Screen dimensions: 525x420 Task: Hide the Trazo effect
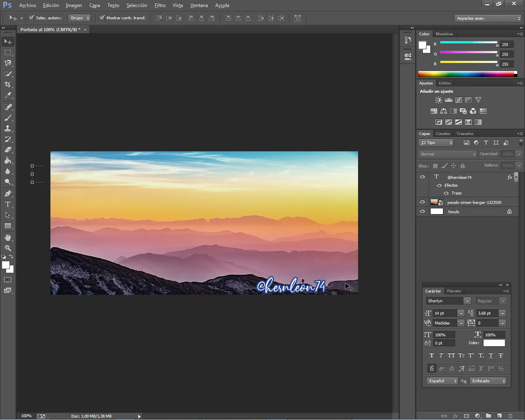[446, 193]
